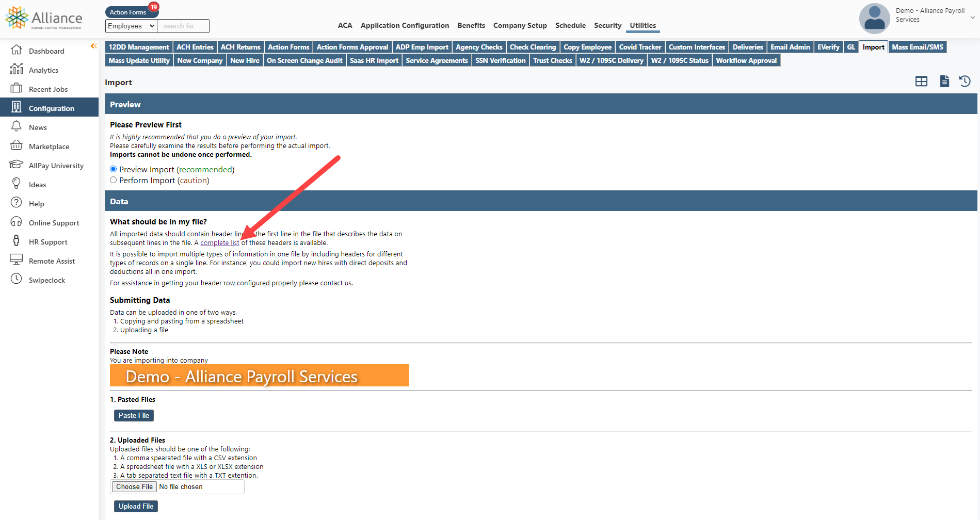Open the Company Setup menu
The width and height of the screenshot is (980, 520).
point(520,25)
